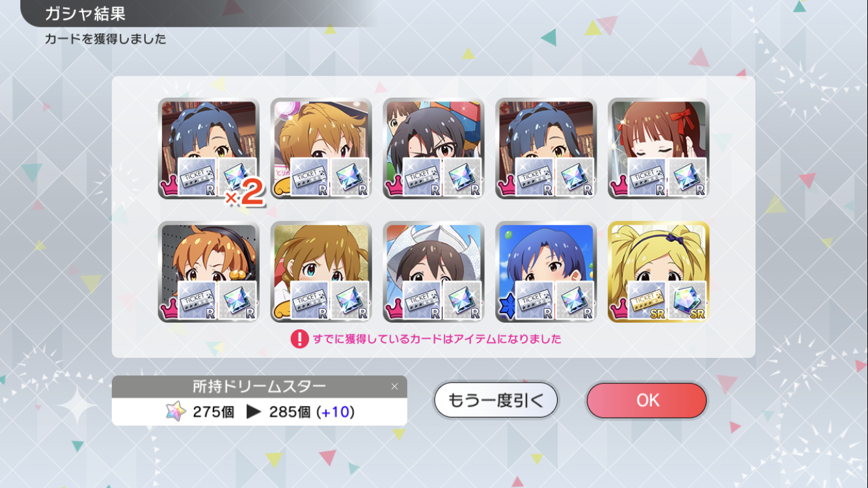Close the 所持ドリームスター panel with X
868x488 pixels.
tap(394, 386)
